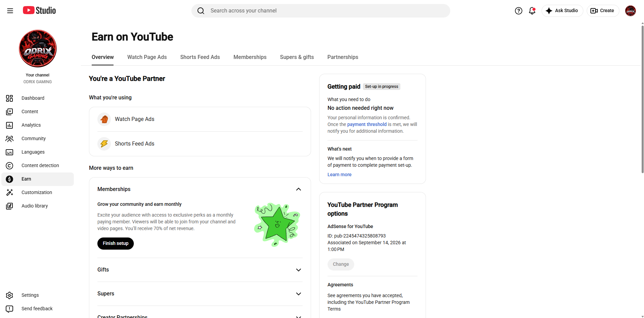644x318 pixels.
Task: Switch to Supers & gifts tab
Action: 297,57
